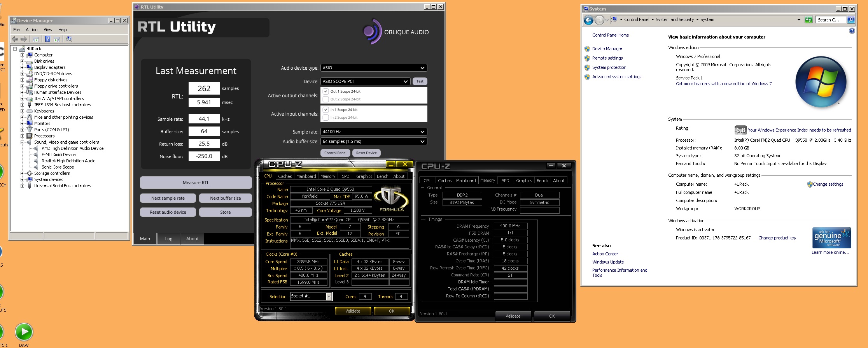Check In 2 Scope 24-bit input channel
868x348 pixels.
coord(326,118)
